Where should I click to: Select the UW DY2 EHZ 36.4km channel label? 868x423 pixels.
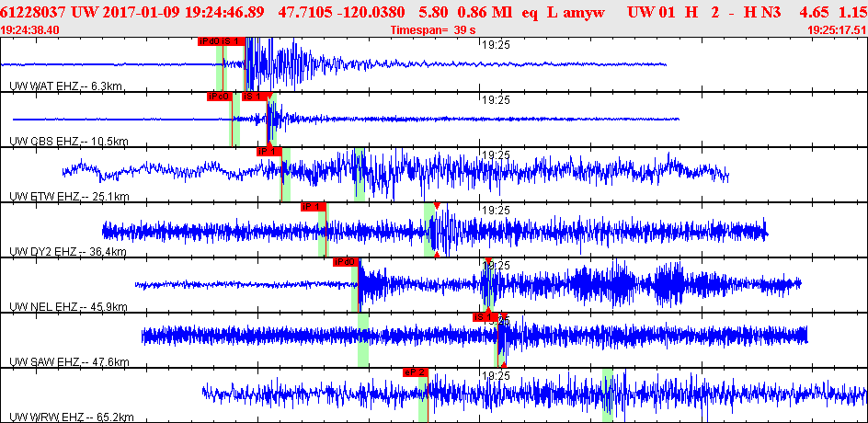[68, 252]
